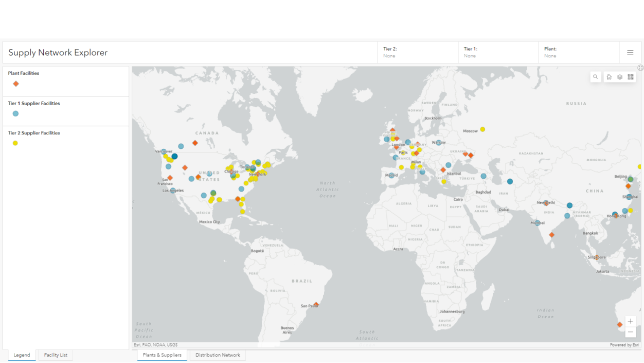Open the map layers icon

point(620,77)
